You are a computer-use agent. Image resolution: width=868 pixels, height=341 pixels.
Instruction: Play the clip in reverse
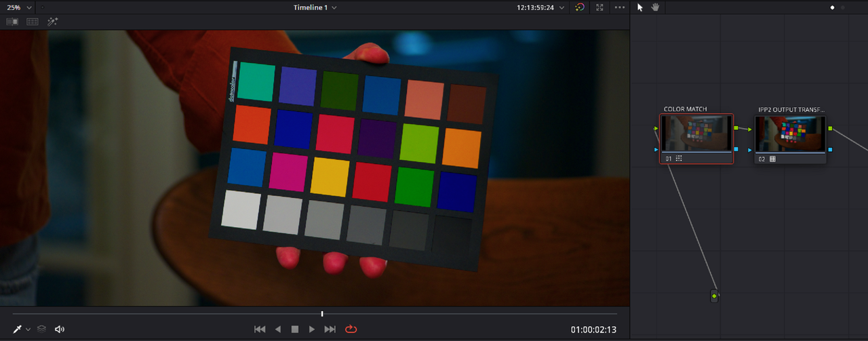(277, 329)
